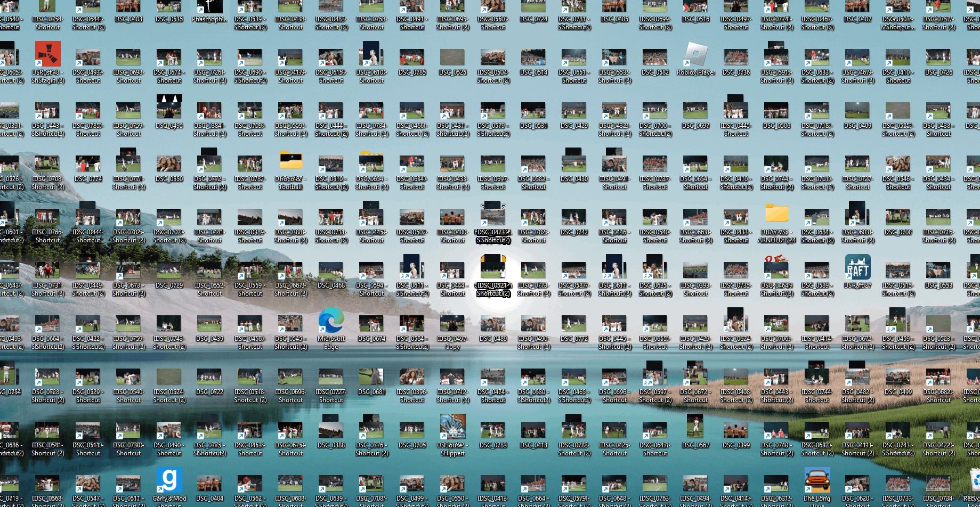Viewport: 980px width, 507px height.
Task: Select the DSC_0550 photo thumbnail
Action: [x=169, y=164]
